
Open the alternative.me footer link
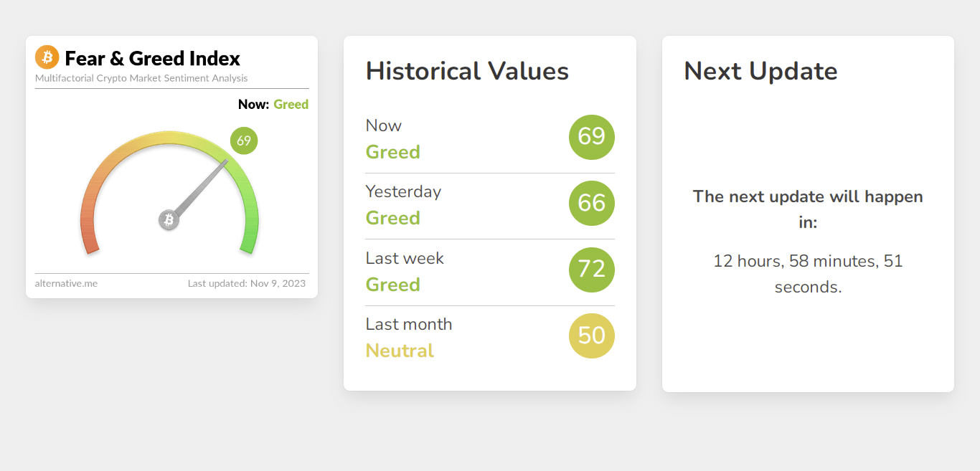(66, 283)
